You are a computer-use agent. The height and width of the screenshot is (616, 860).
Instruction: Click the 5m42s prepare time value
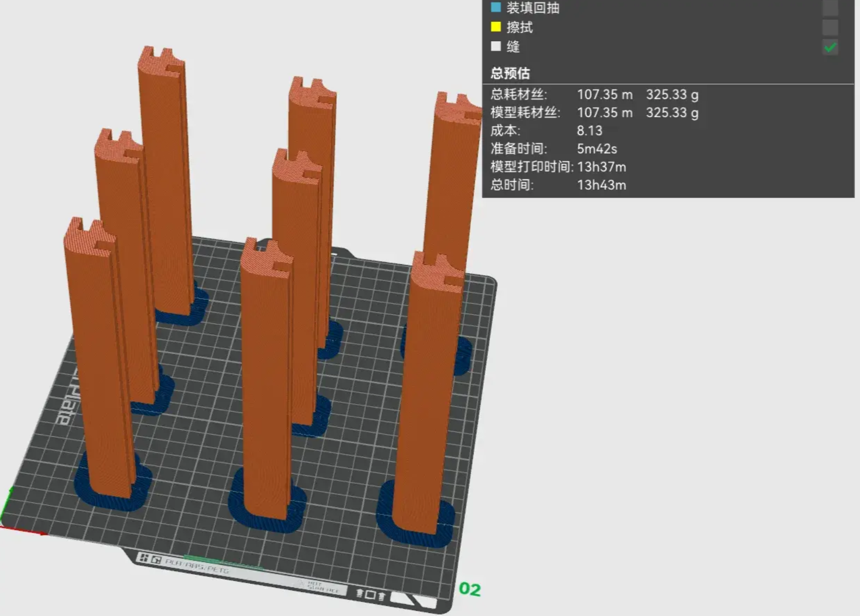pyautogui.click(x=597, y=149)
